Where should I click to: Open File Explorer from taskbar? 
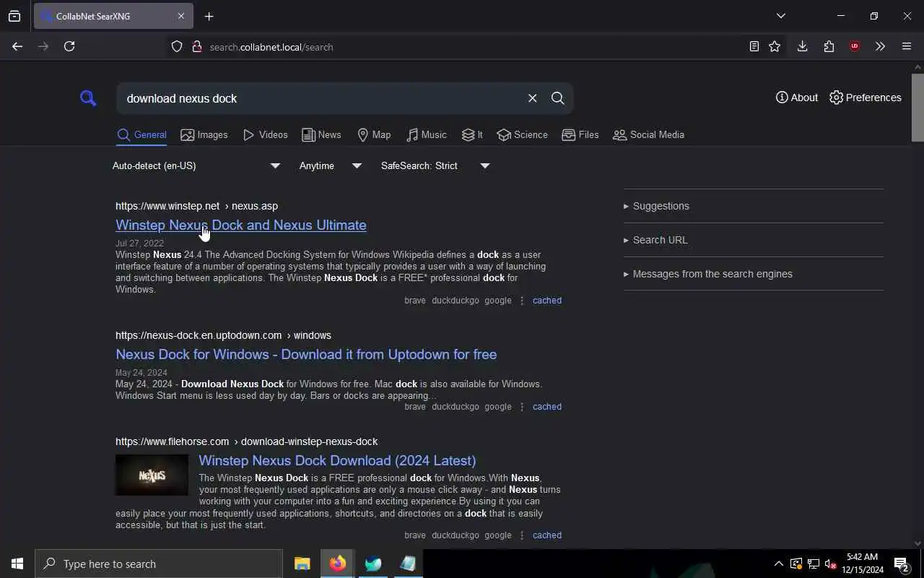click(302, 564)
